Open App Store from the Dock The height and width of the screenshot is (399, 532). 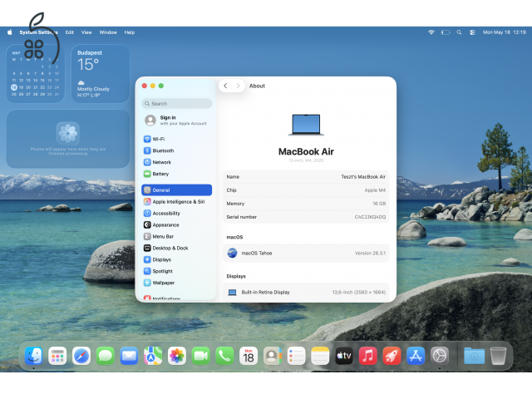click(x=416, y=356)
